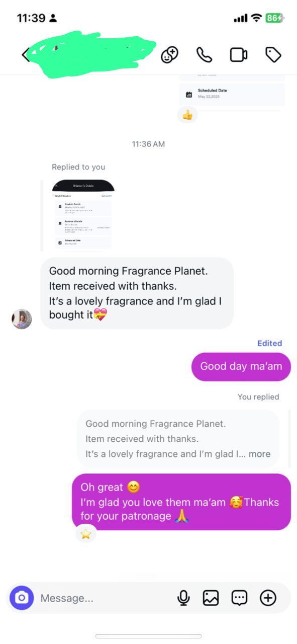Open the customer's profile picture
Screen dimensions: 297x644
click(x=22, y=319)
